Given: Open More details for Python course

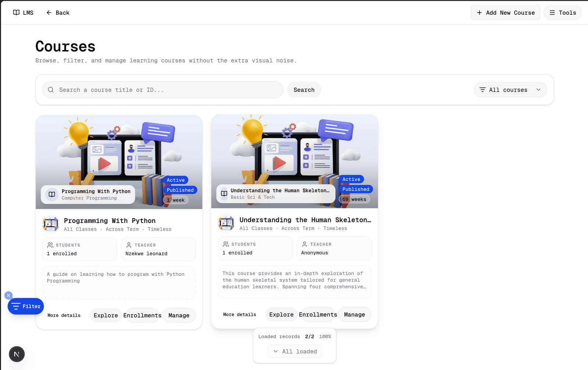Looking at the screenshot, I should pyautogui.click(x=64, y=315).
